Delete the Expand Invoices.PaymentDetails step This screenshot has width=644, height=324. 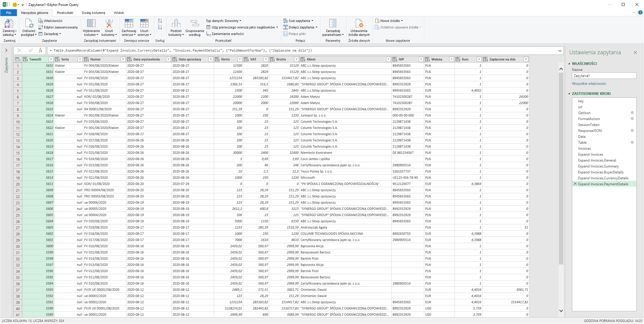click(x=575, y=184)
